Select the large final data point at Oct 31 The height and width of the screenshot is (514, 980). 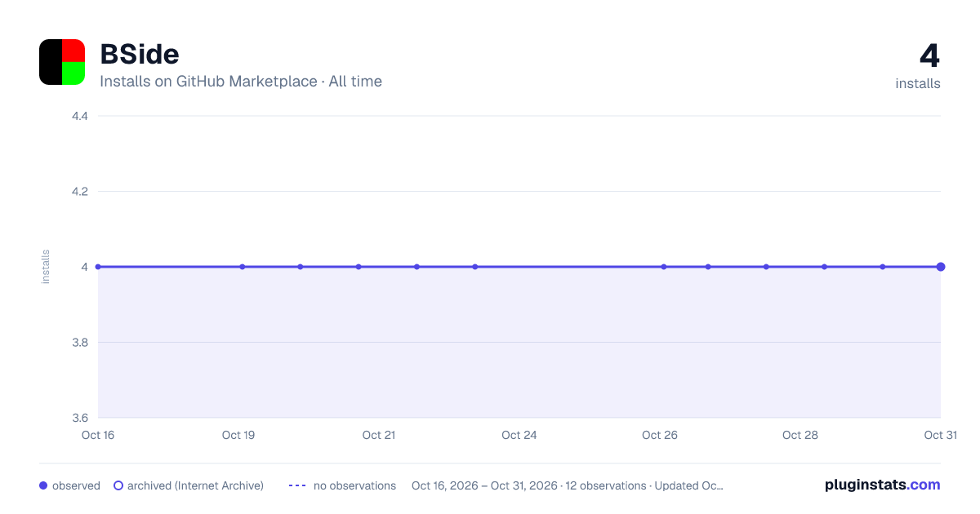pyautogui.click(x=941, y=267)
